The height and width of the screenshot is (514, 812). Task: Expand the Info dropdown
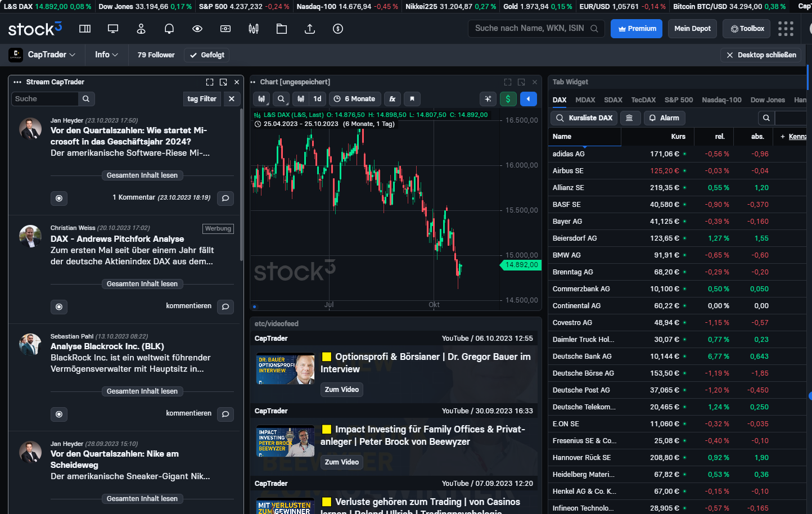click(x=106, y=55)
